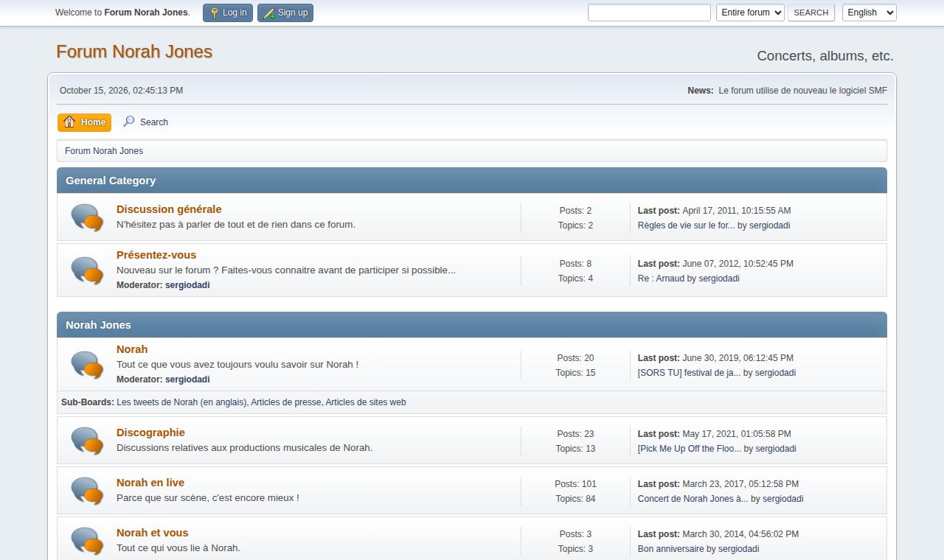Image resolution: width=944 pixels, height=560 pixels.
Task: Open the Norah en live board link
Action: pos(150,483)
